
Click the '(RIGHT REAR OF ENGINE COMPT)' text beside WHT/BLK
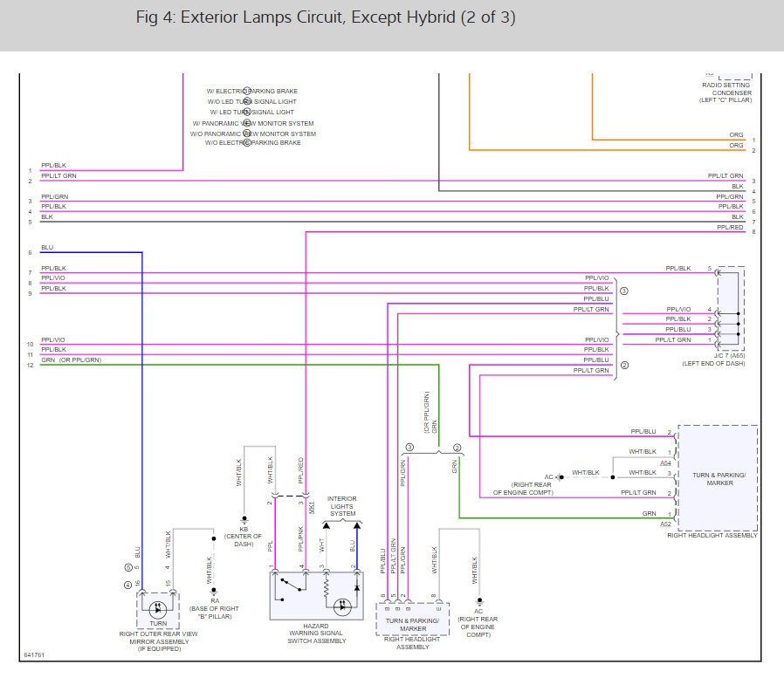523,489
